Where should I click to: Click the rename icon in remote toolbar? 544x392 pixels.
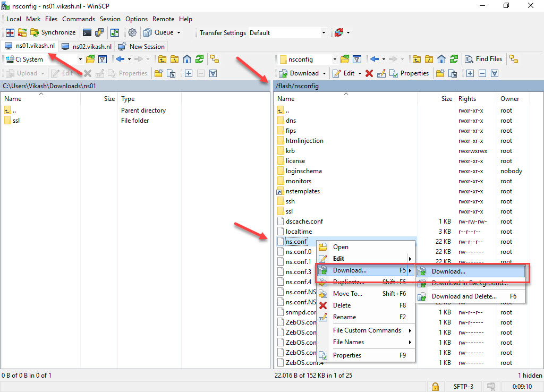381,73
